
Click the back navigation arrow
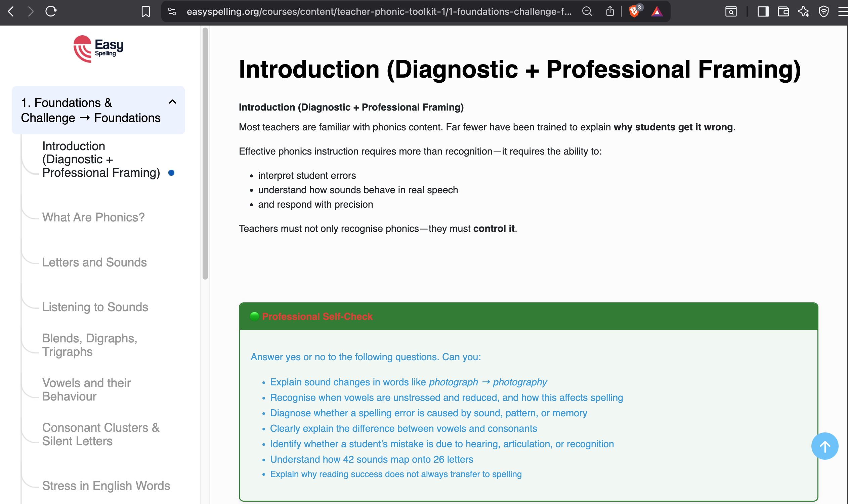point(11,11)
